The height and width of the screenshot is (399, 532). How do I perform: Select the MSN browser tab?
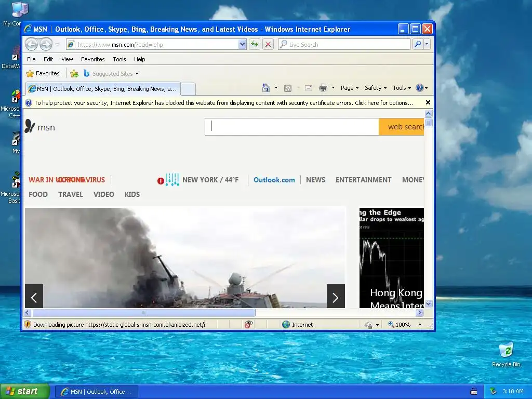click(x=103, y=89)
